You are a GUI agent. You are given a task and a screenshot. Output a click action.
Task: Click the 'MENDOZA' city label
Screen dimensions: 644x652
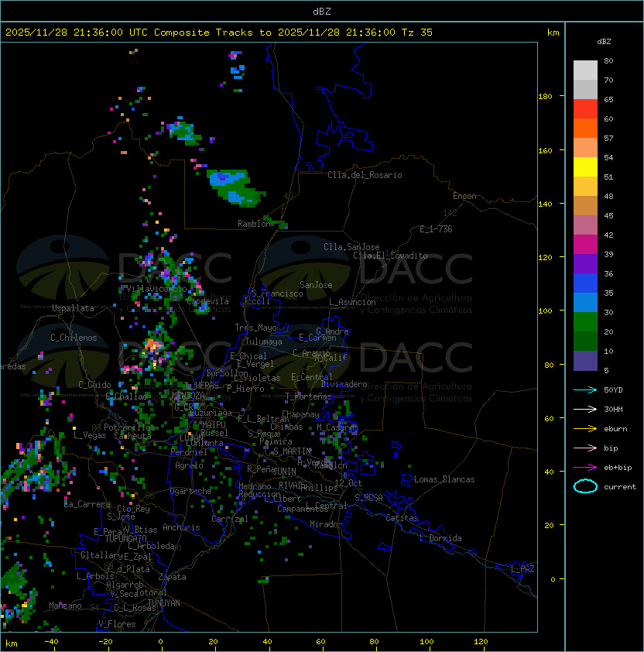(188, 395)
